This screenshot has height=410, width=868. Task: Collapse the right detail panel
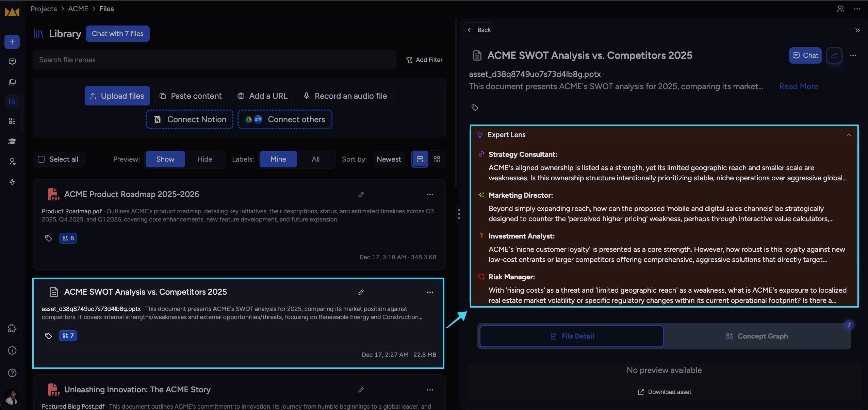point(857,30)
